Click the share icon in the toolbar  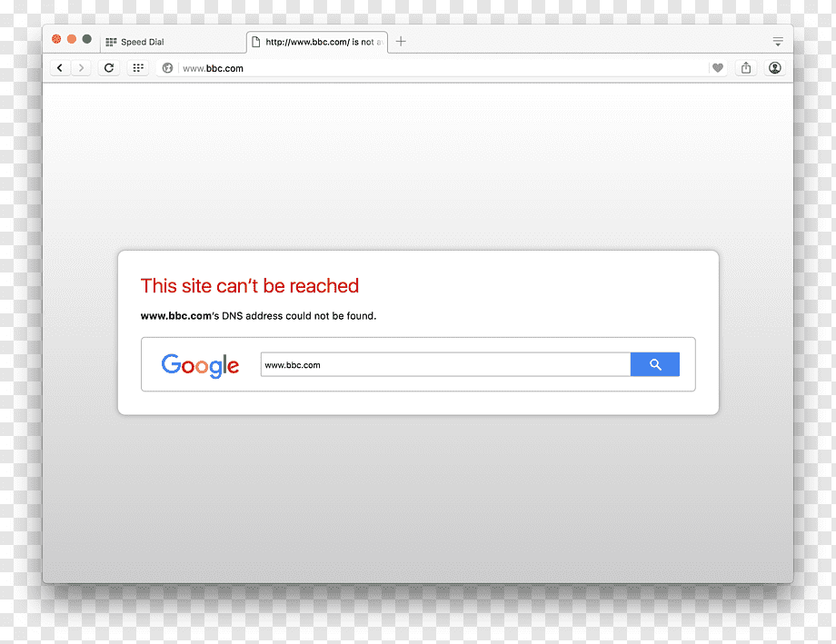click(746, 68)
